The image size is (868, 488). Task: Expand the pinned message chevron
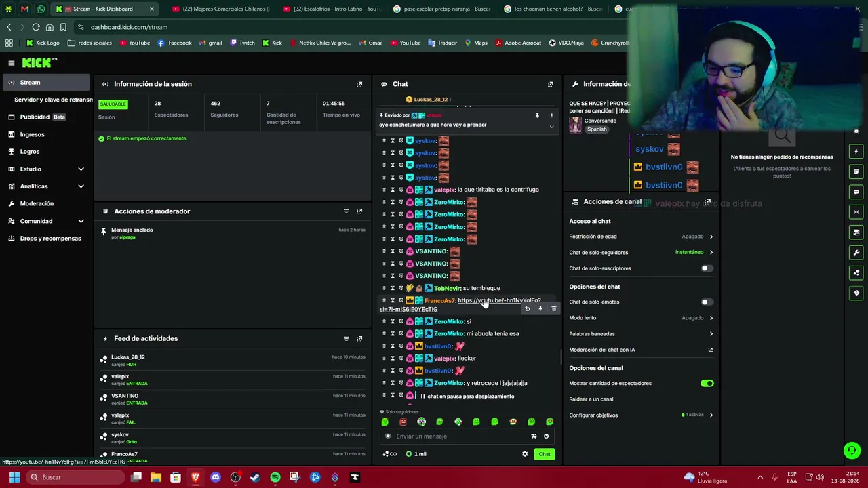[x=551, y=126]
